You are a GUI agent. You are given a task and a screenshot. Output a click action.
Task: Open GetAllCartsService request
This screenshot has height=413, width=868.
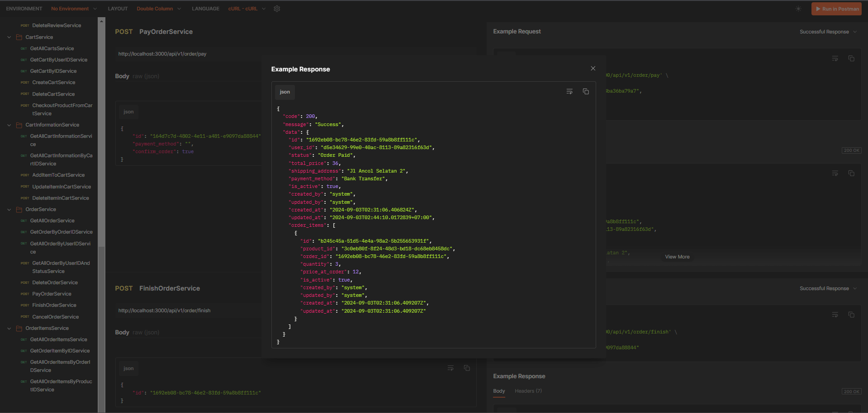click(52, 48)
